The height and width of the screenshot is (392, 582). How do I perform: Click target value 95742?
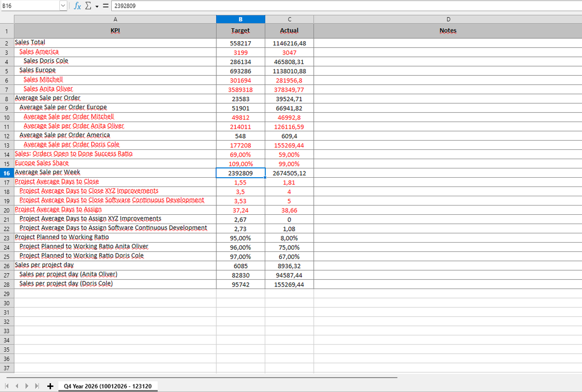(x=241, y=284)
